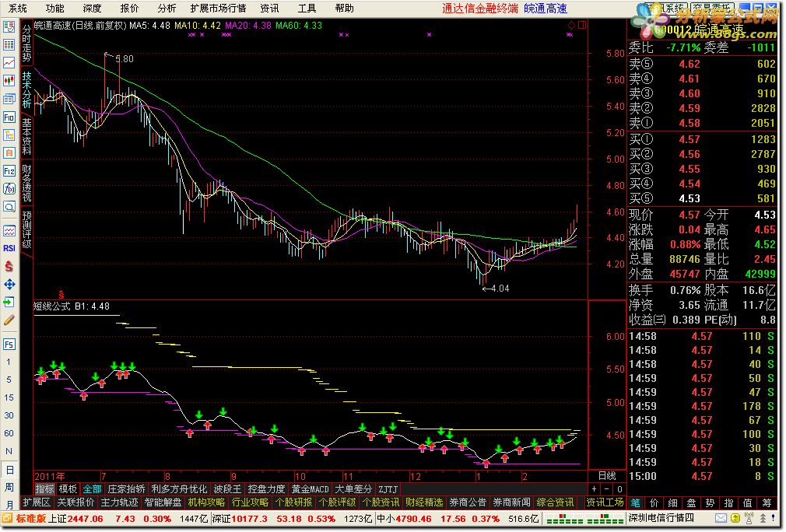Click the green arrow import icon
The height and width of the screenshot is (532, 786).
click(x=9, y=302)
